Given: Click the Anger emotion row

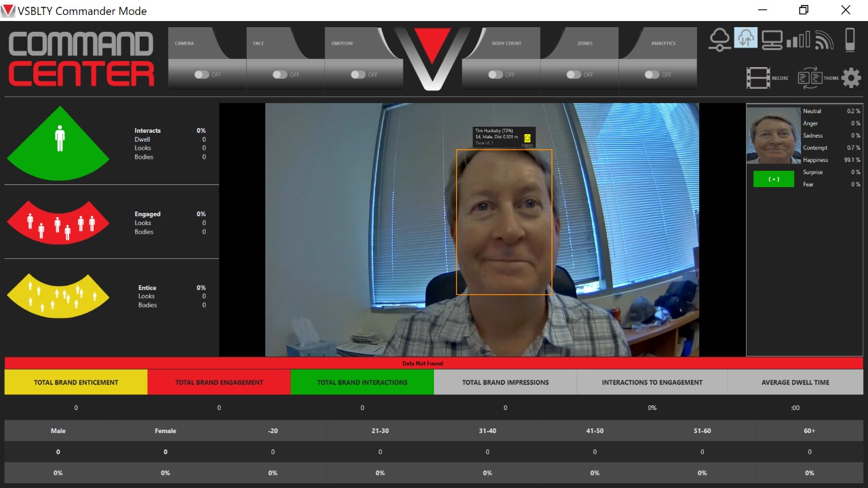Looking at the screenshot, I should 831,123.
